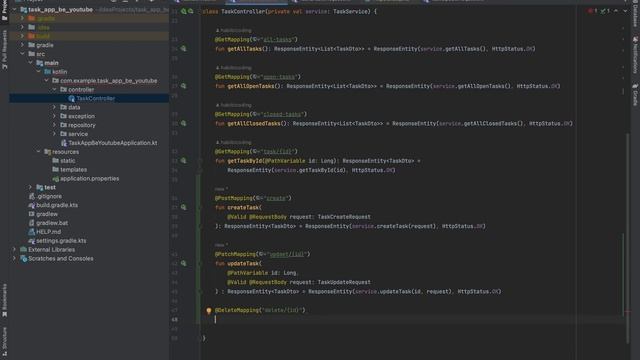Select the .gitignore file
Viewport: 640px width, 360px height.
point(49,196)
